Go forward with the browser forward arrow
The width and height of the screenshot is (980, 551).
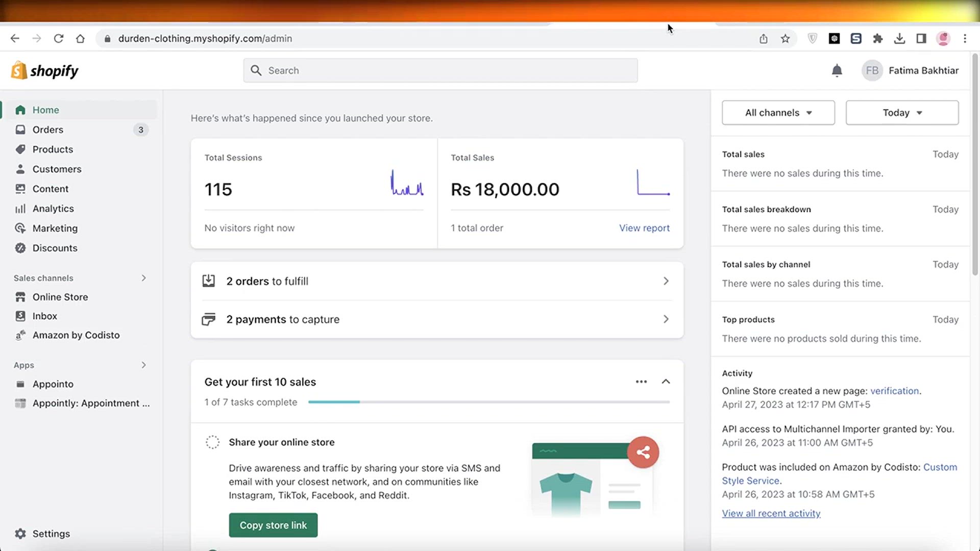pos(36,38)
